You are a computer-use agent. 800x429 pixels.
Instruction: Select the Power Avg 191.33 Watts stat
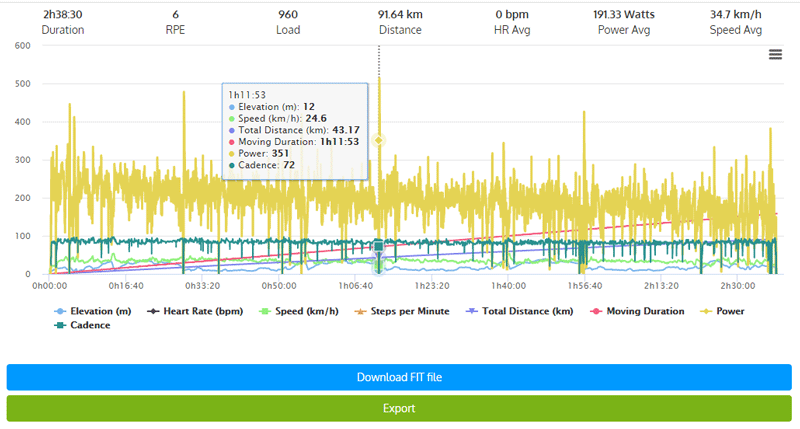pos(625,21)
